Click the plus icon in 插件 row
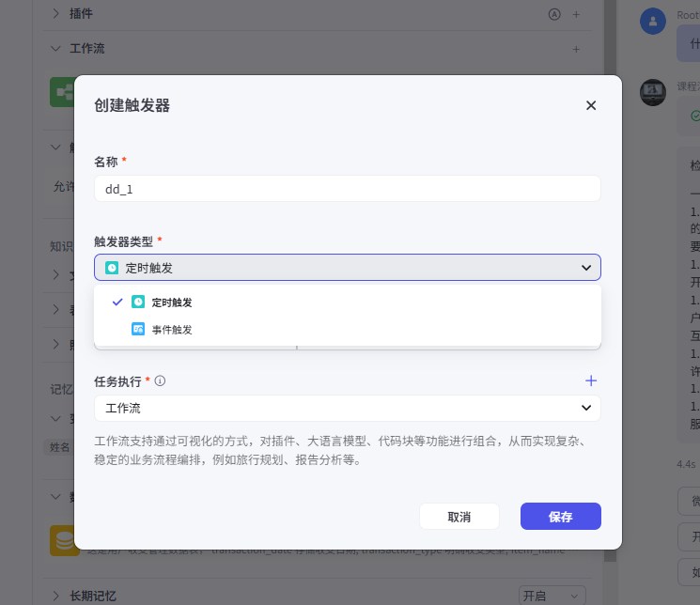 pos(576,14)
